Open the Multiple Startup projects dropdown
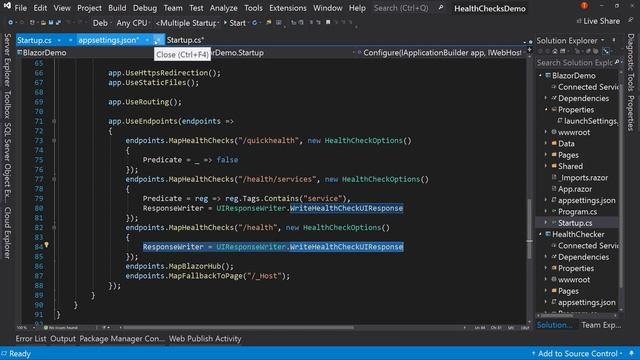 (x=187, y=23)
